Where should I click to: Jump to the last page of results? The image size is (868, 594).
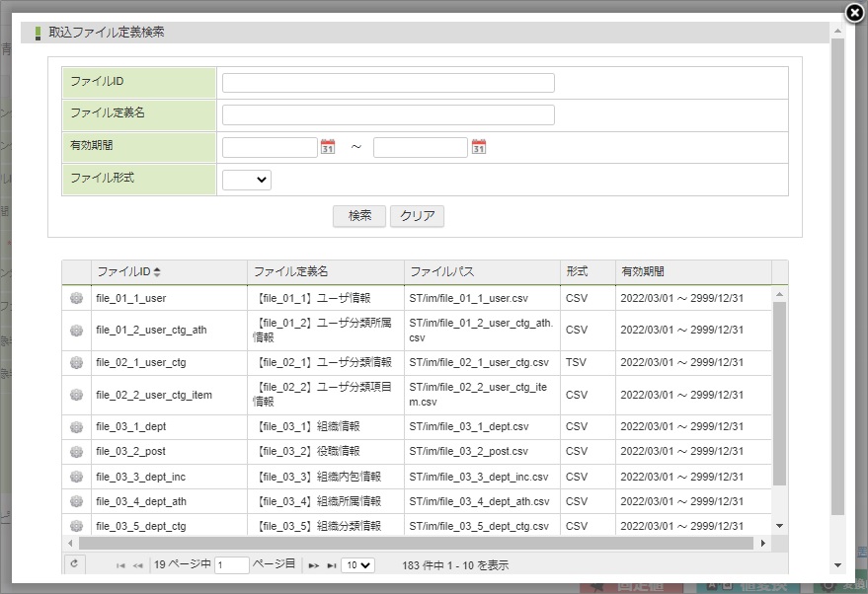tap(331, 565)
